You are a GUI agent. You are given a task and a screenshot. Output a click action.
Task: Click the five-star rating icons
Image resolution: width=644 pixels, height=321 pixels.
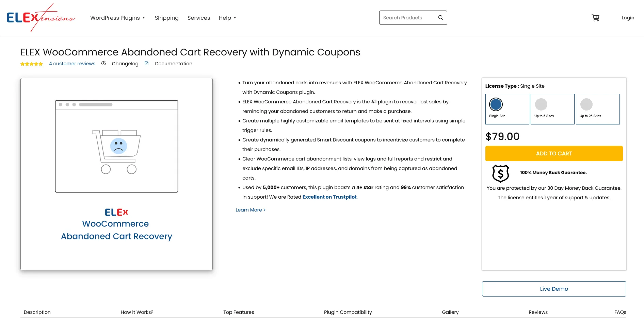[32, 64]
